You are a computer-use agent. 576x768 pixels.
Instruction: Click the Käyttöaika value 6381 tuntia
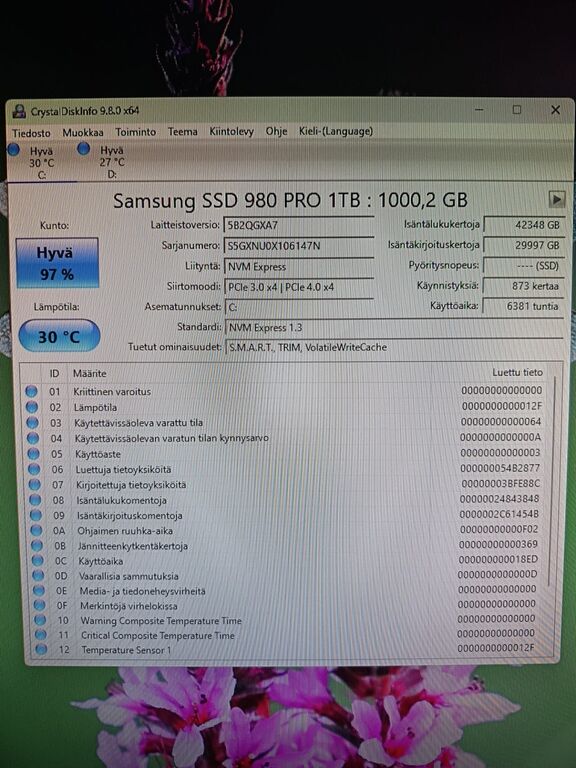coord(523,306)
